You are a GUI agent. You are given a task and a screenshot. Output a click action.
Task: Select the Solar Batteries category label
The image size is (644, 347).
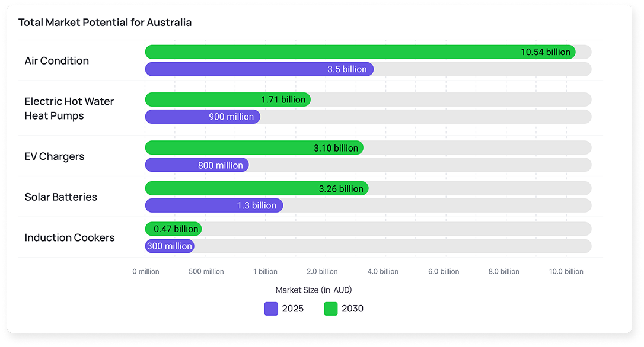pos(60,197)
